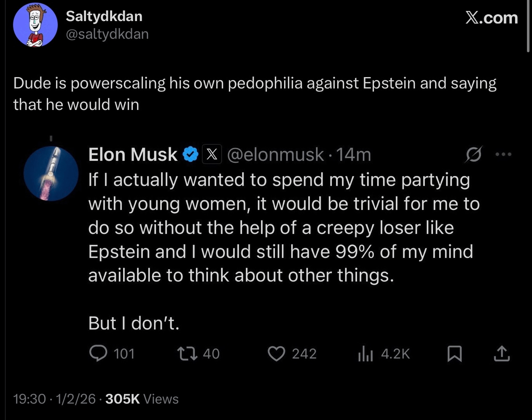Click the blue verified checkmark badge
This screenshot has width=532, height=420.
tap(190, 155)
